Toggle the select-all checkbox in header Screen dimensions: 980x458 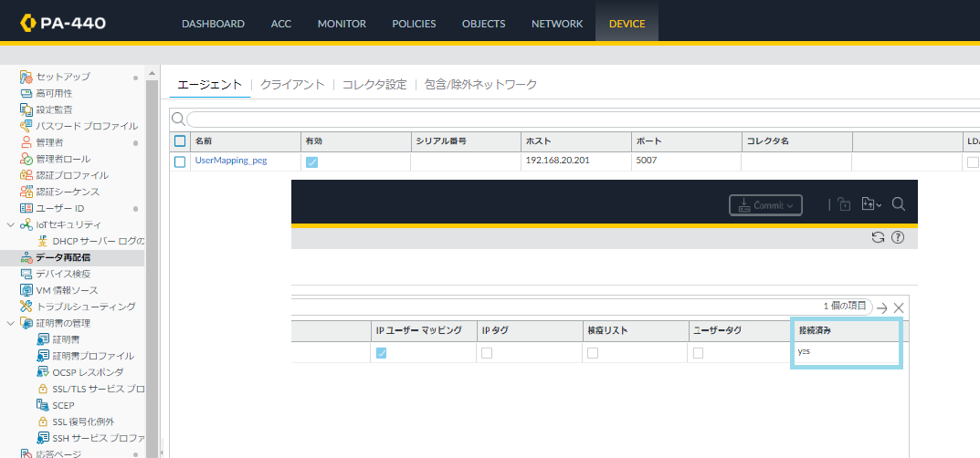tap(180, 141)
